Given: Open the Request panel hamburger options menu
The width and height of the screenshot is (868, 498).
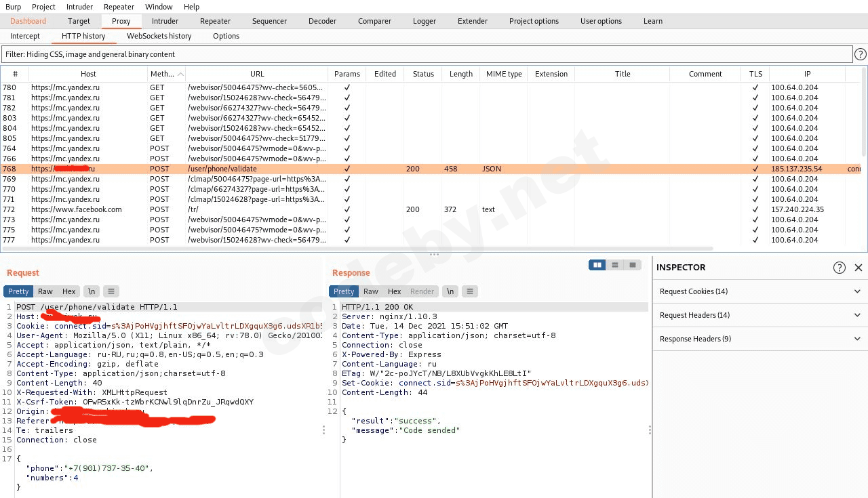Looking at the screenshot, I should 111,291.
